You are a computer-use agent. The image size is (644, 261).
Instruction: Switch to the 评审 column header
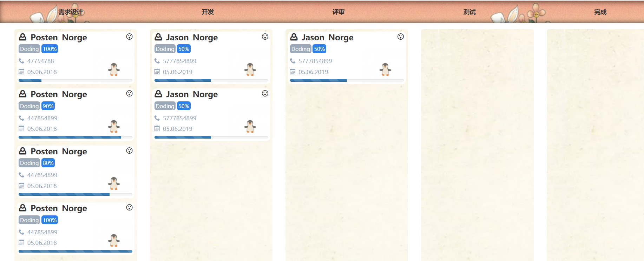(x=339, y=12)
